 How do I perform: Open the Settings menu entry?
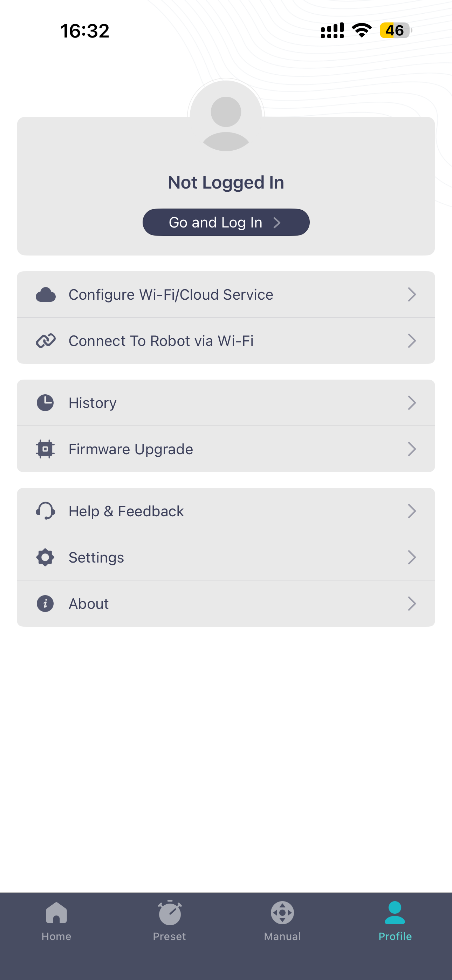pos(226,557)
